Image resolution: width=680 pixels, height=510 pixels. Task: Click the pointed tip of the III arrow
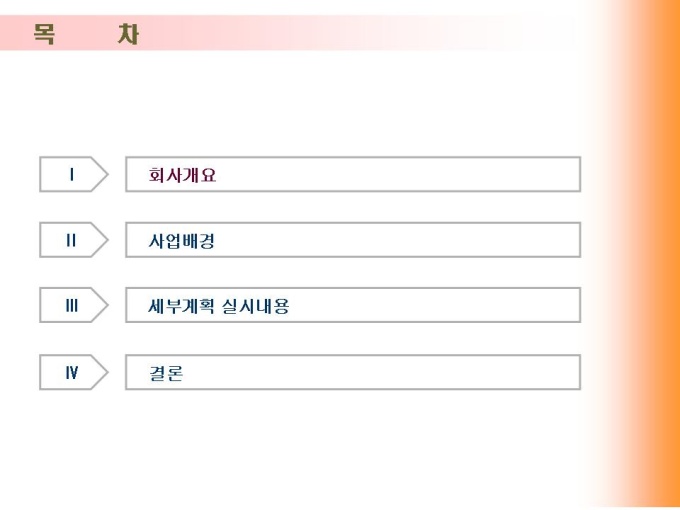coord(104,306)
